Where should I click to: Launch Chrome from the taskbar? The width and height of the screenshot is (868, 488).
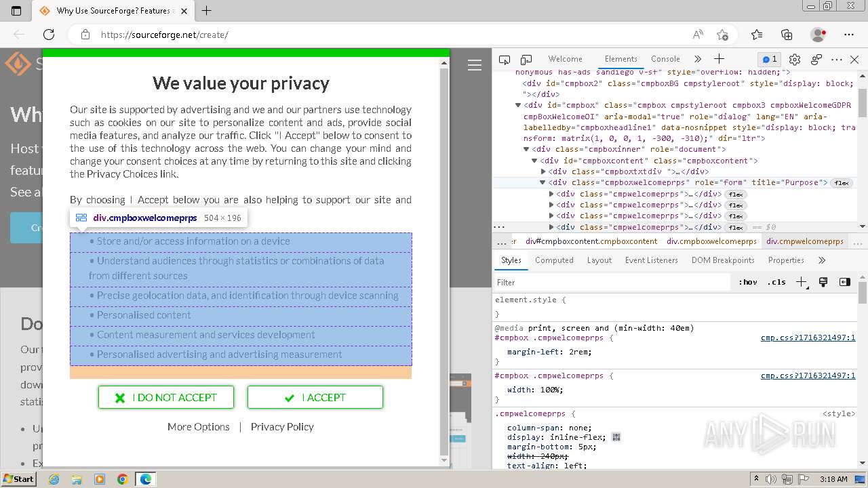point(123,479)
